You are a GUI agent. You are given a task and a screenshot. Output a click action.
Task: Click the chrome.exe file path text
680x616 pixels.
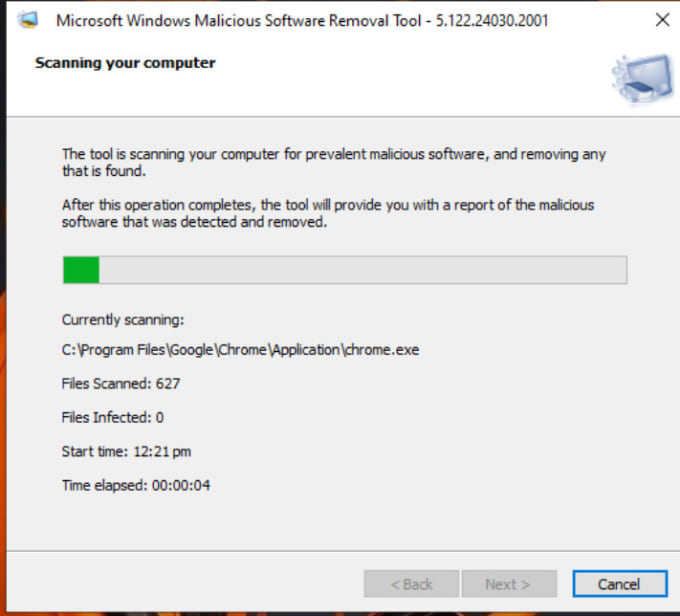240,350
